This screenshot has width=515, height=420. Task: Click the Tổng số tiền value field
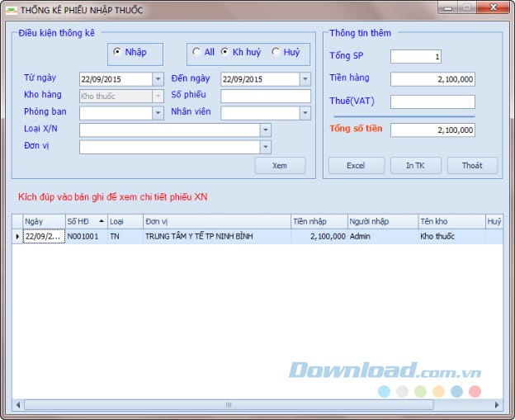click(x=432, y=130)
